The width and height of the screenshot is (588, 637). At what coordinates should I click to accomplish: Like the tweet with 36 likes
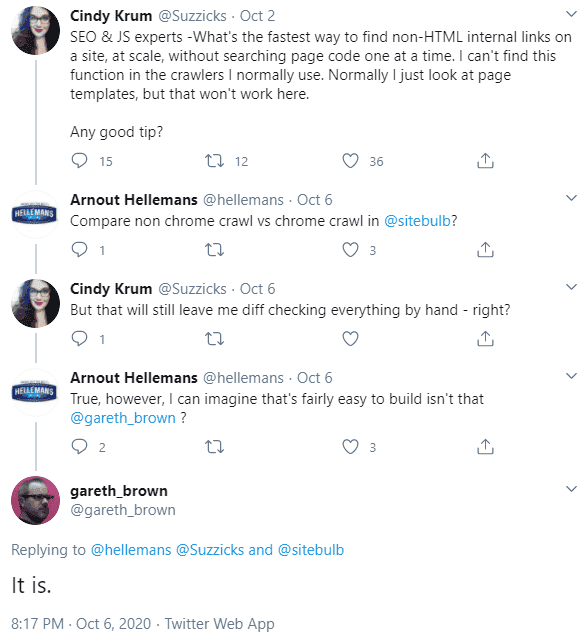click(x=350, y=160)
